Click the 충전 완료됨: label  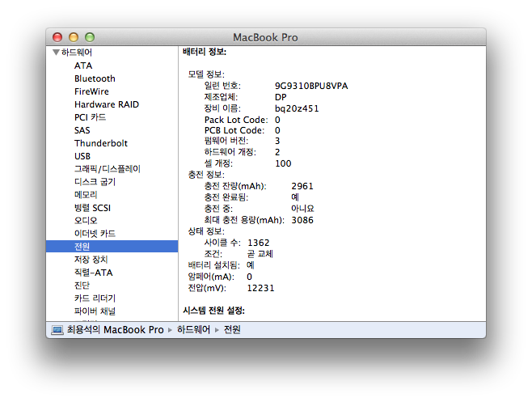pyautogui.click(x=226, y=197)
